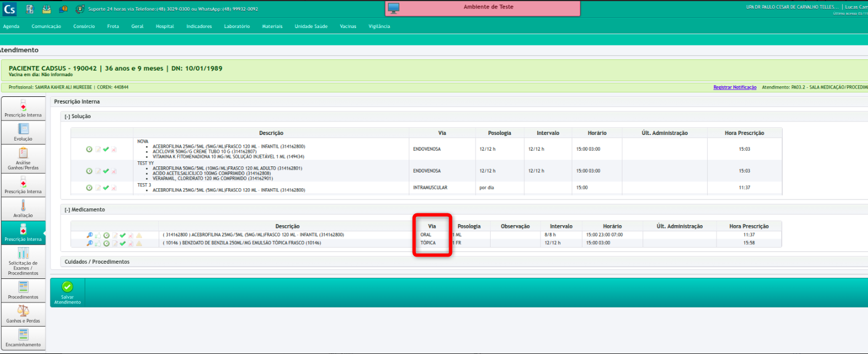Click green checkmark for TEST YY solution
The image size is (868, 354).
coord(105,171)
